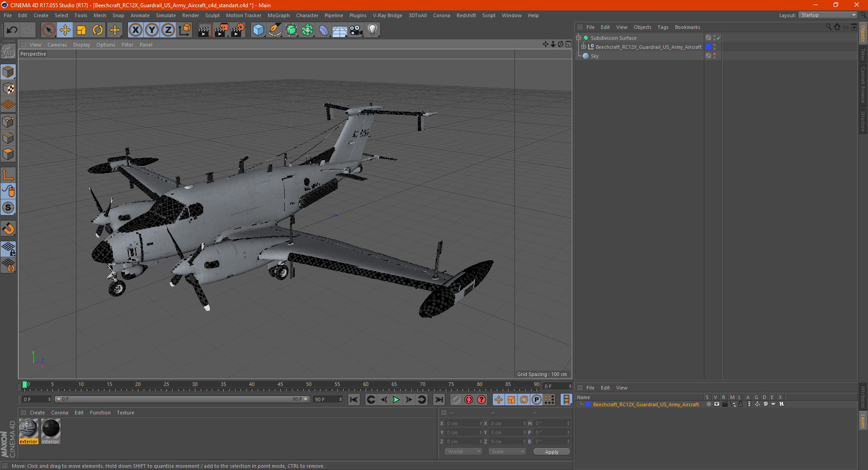
Task: Toggle Z axis lock
Action: pos(168,30)
